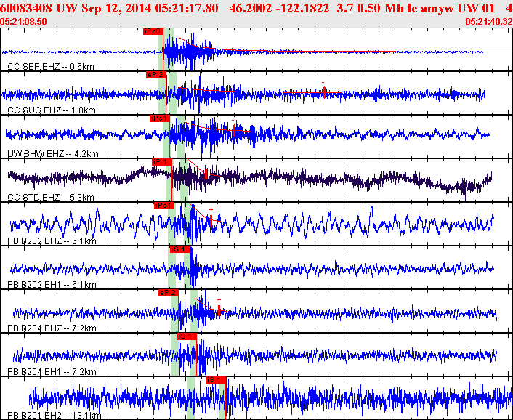Click the amyw analyst name in the header

(x=436, y=9)
